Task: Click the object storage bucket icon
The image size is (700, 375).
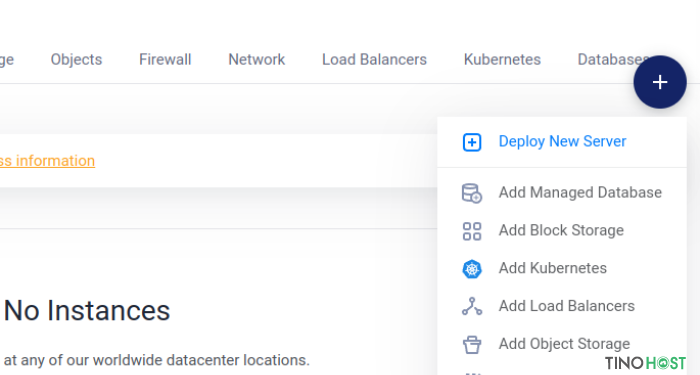Action: pos(472,344)
